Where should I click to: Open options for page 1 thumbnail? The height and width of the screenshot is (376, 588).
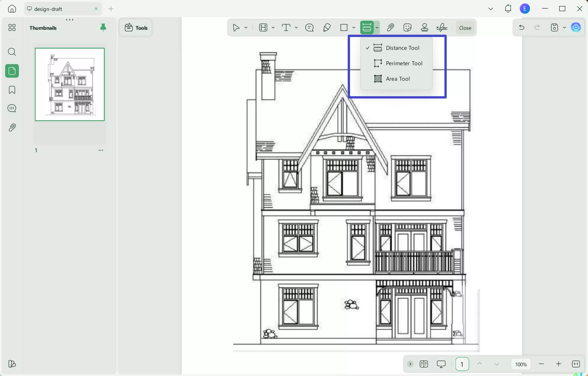101,150
